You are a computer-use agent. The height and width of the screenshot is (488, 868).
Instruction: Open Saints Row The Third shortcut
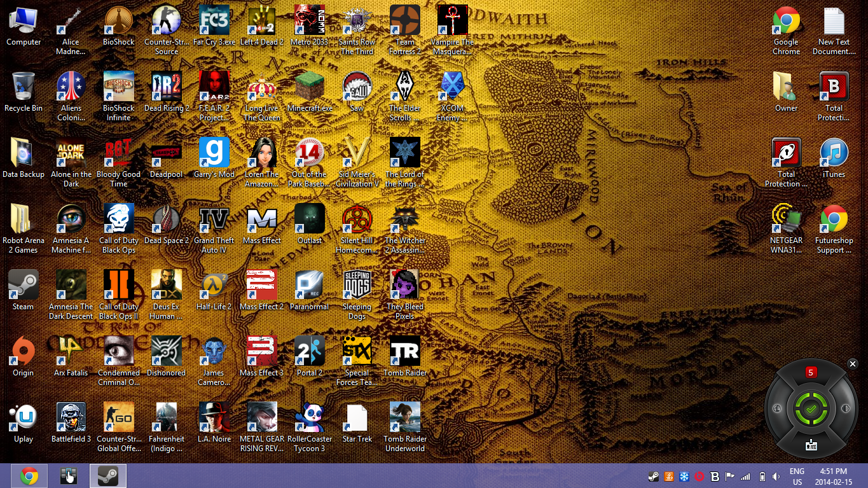(x=357, y=30)
